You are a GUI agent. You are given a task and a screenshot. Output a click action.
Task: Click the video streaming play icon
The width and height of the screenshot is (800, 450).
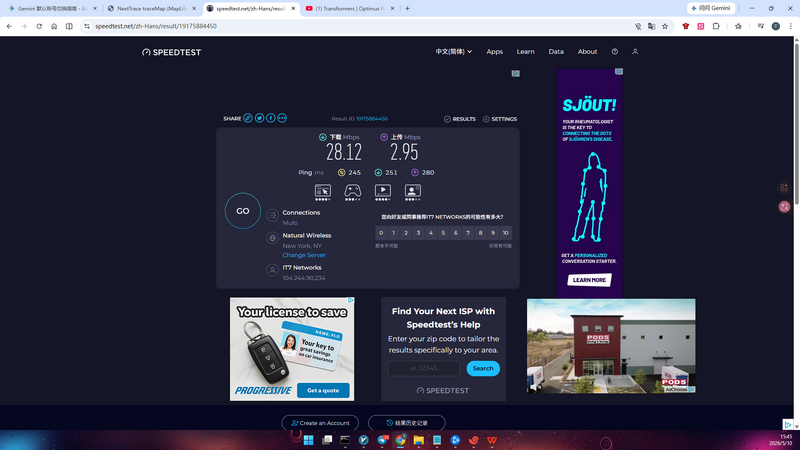pos(383,191)
